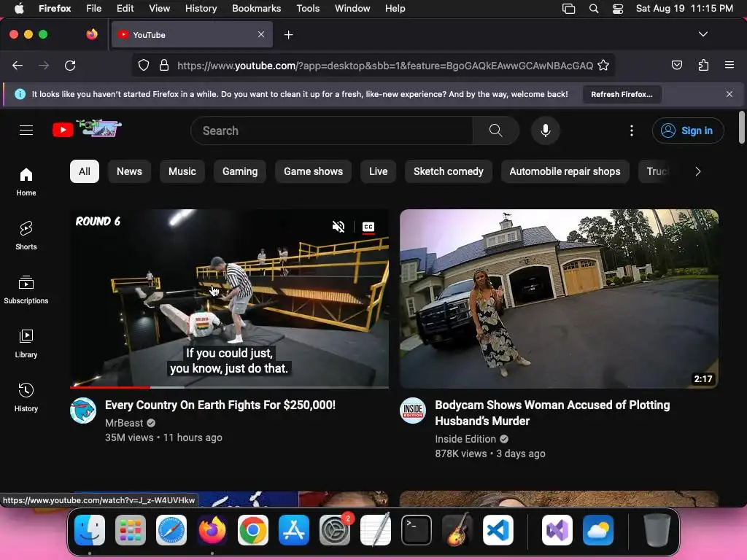Viewport: 747px width, 560px height.
Task: Select the News filter chip
Action: tap(130, 171)
